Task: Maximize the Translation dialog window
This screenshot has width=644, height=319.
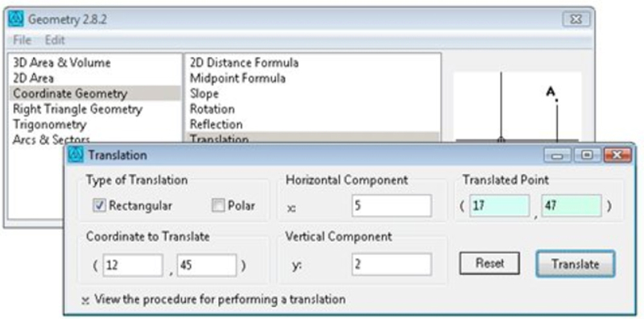Action: click(x=587, y=155)
